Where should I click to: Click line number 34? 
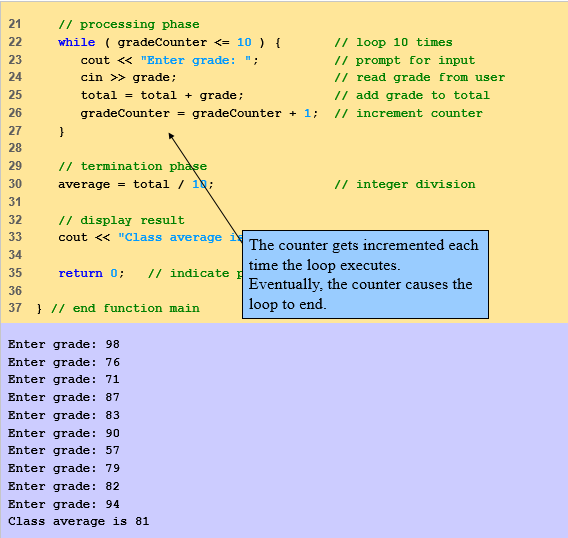click(15, 255)
